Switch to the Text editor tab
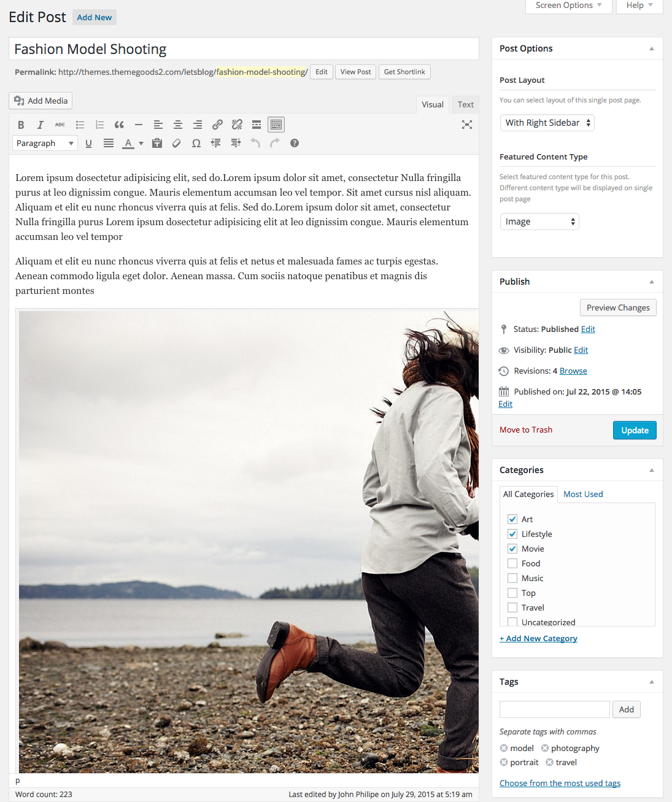 click(465, 104)
